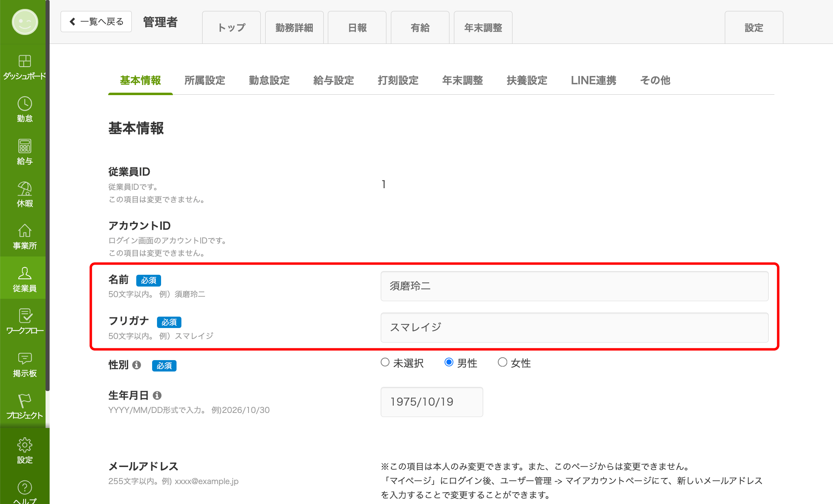Select the 未選択 gender radio button
Screen dimensions: 833x504
coord(385,363)
